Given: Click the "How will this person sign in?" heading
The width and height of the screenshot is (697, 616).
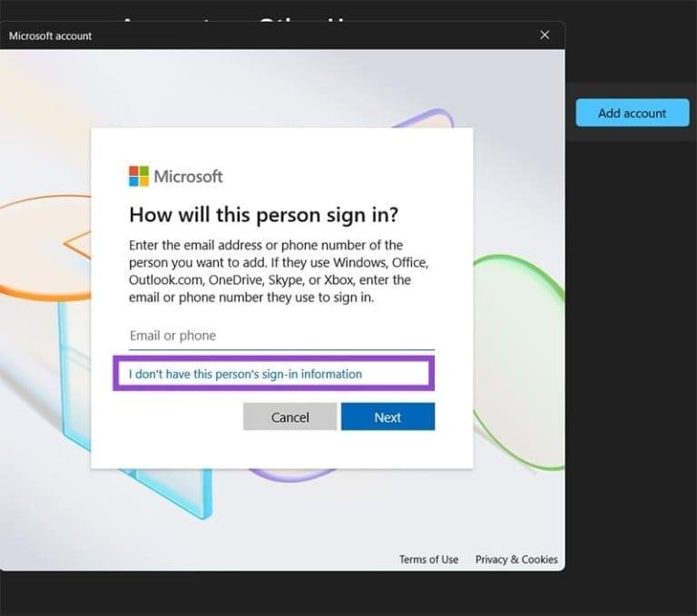Looking at the screenshot, I should (x=264, y=215).
